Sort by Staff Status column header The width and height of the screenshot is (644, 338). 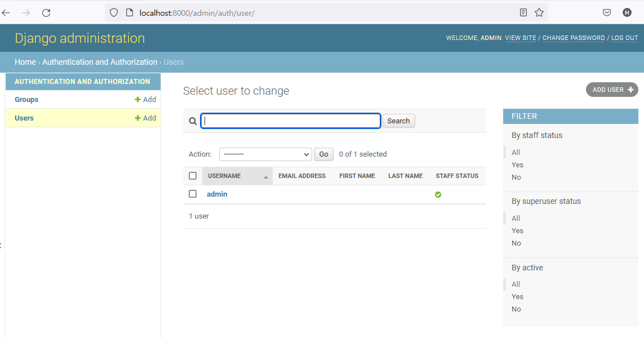point(457,176)
